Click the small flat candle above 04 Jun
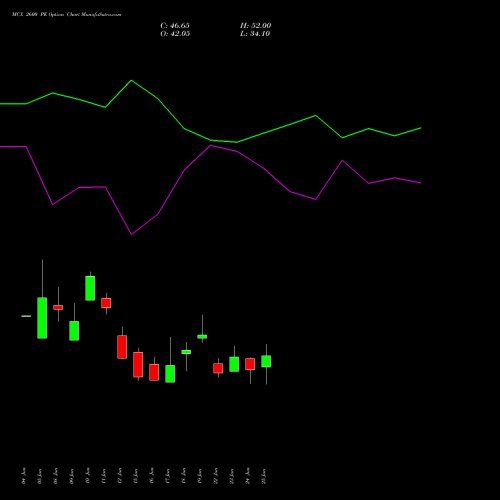500x500 pixels. tap(26, 316)
